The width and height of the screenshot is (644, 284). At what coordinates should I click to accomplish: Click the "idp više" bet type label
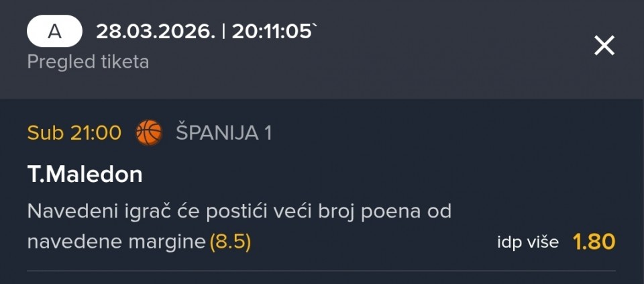coord(527,242)
